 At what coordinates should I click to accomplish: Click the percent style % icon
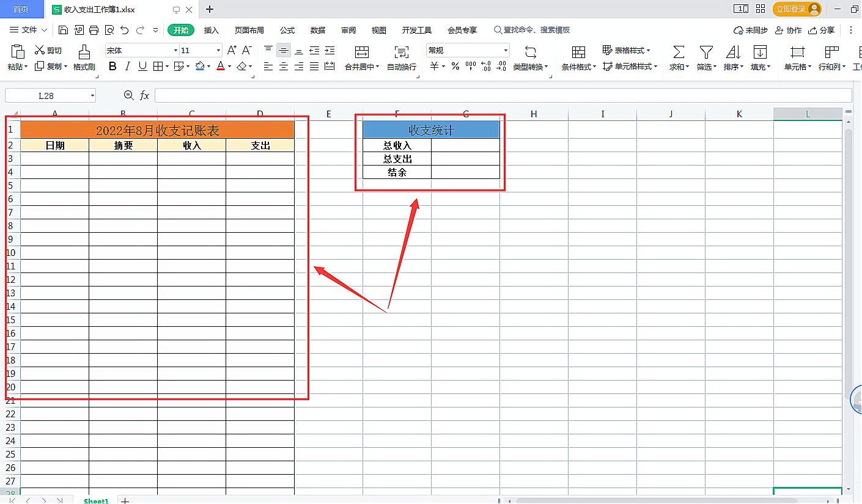[455, 67]
